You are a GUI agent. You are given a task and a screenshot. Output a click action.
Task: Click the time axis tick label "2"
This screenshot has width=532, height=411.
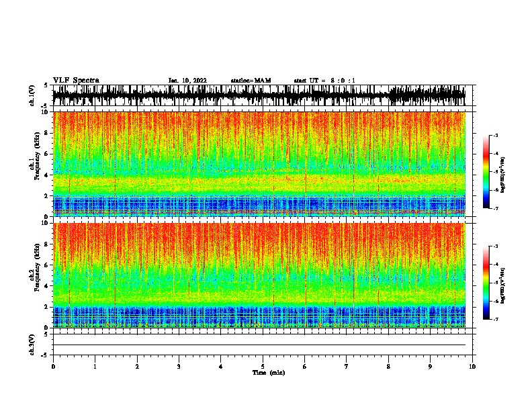[137, 367]
